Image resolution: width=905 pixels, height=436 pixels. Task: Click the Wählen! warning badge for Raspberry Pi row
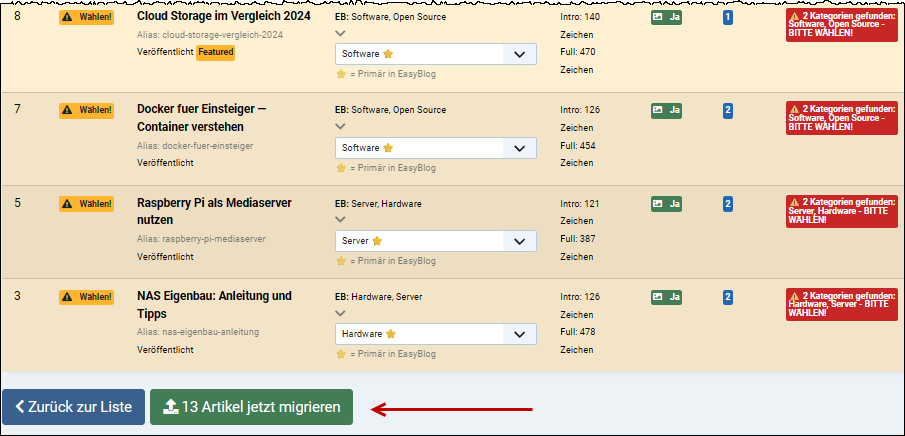click(x=87, y=203)
